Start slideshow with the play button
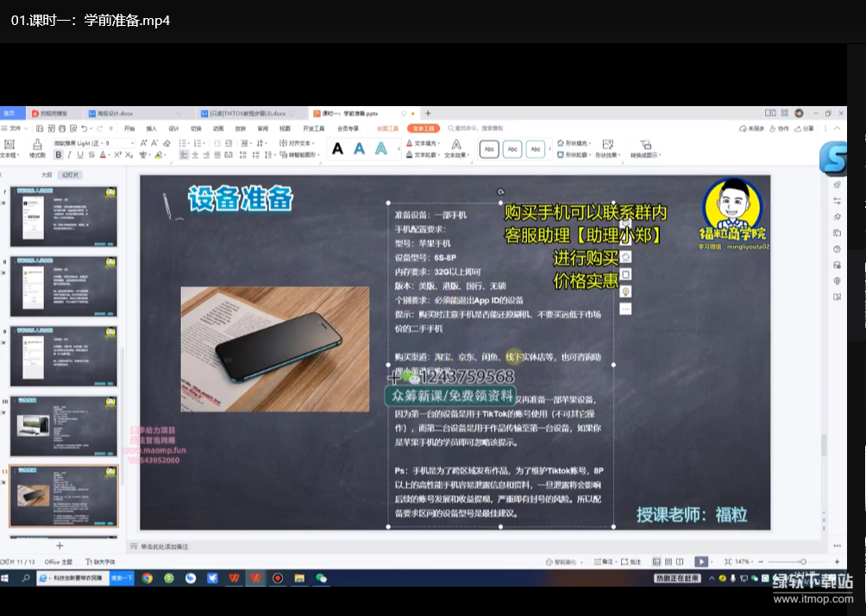The height and width of the screenshot is (616, 866). (x=701, y=562)
